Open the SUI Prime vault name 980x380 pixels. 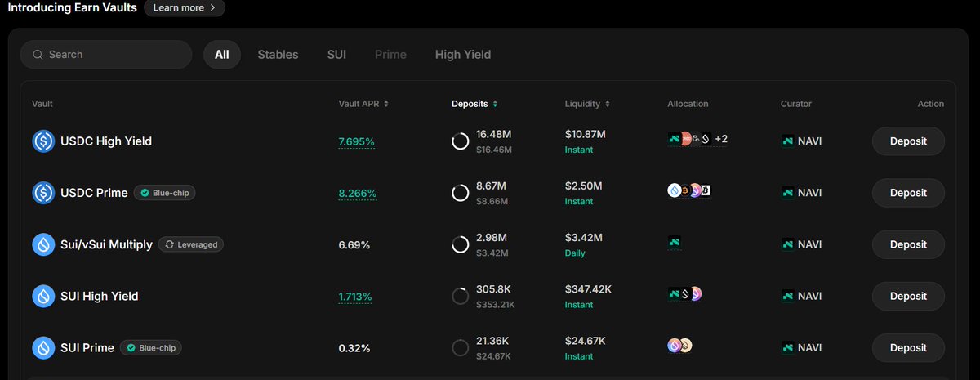click(87, 347)
